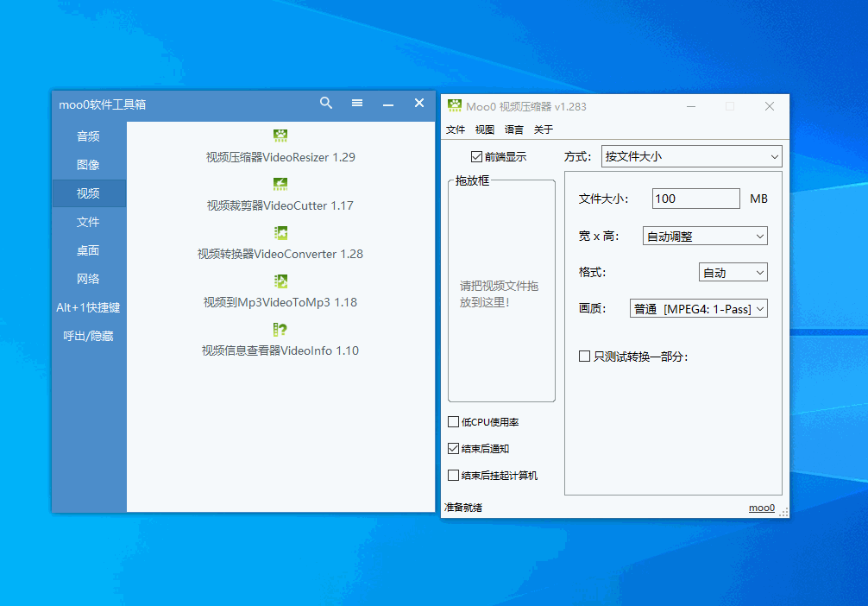This screenshot has height=606, width=868.
Task: Click the 文件大小 input field
Action: (695, 199)
